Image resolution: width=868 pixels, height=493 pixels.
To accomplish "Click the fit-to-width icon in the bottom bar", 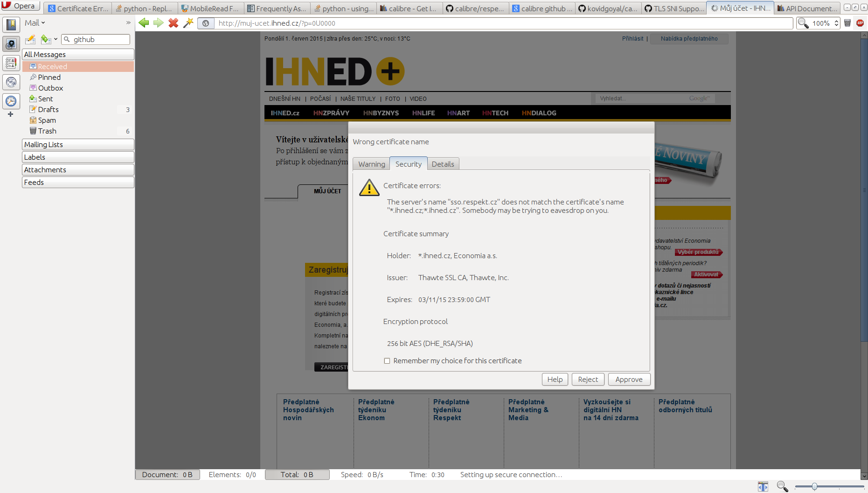I will (x=763, y=486).
